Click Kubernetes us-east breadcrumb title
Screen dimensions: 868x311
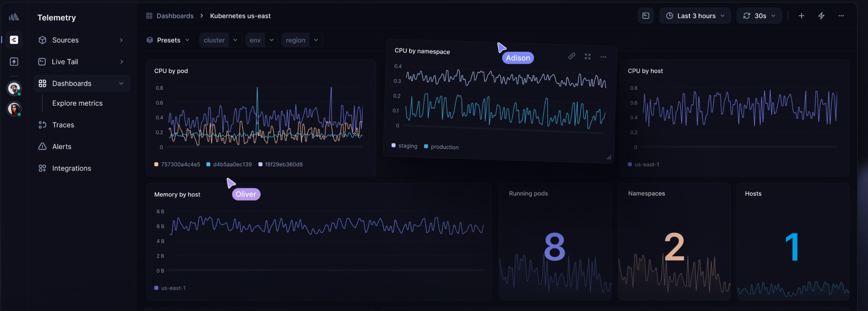pos(240,16)
